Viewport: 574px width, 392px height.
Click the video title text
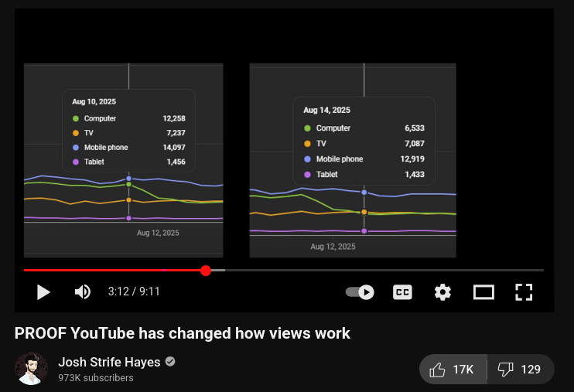coord(183,333)
